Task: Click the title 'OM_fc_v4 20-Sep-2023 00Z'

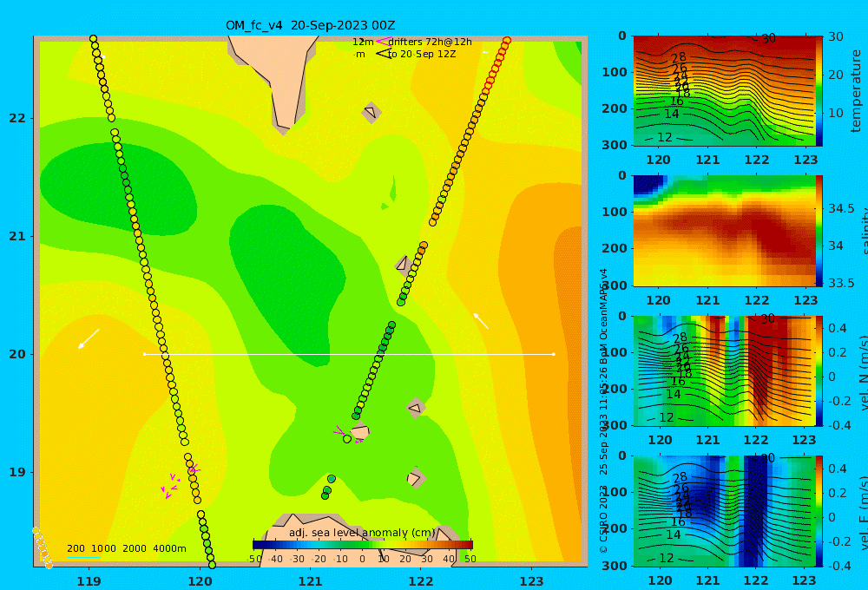Action: [x=311, y=25]
